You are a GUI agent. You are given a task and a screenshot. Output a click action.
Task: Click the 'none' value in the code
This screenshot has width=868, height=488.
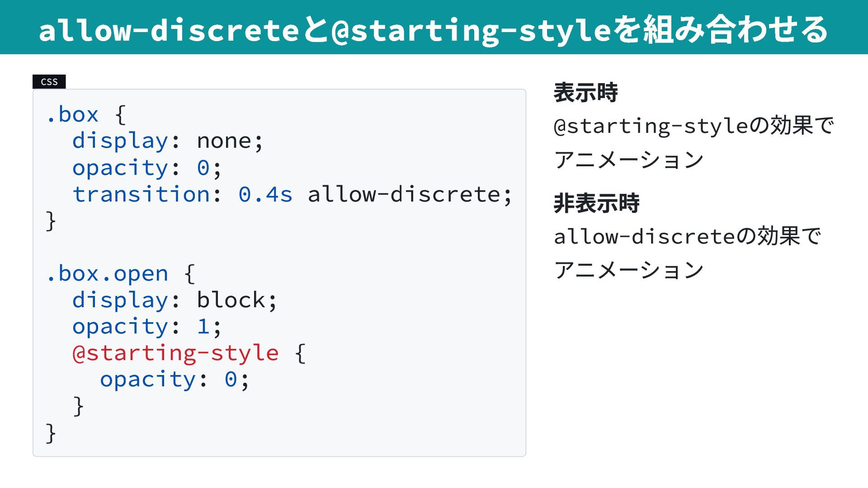pos(224,141)
